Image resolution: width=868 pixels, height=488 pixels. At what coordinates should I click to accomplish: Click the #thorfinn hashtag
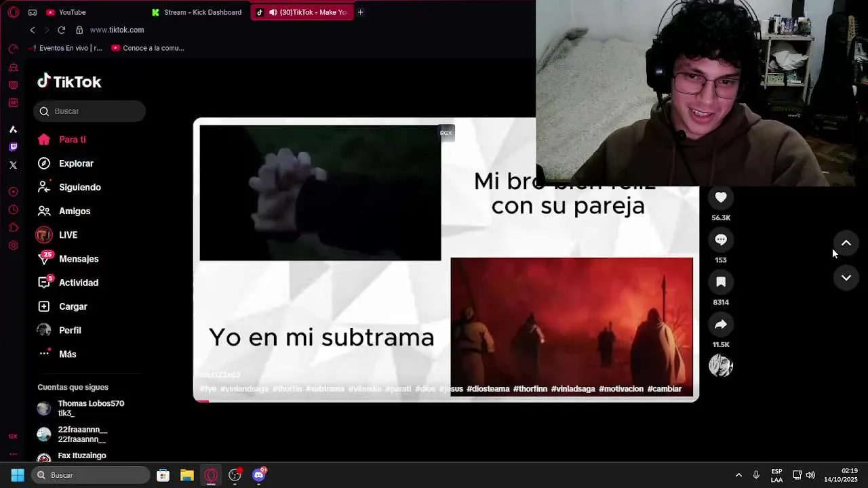[x=530, y=389]
